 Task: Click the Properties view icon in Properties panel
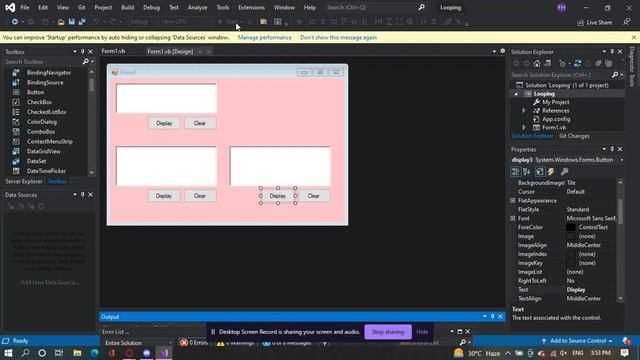tap(540, 172)
